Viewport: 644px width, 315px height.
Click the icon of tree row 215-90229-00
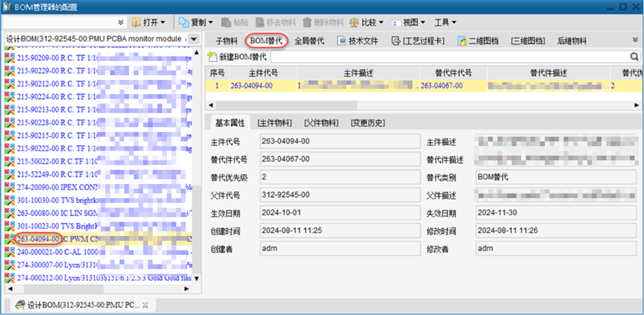click(9, 71)
